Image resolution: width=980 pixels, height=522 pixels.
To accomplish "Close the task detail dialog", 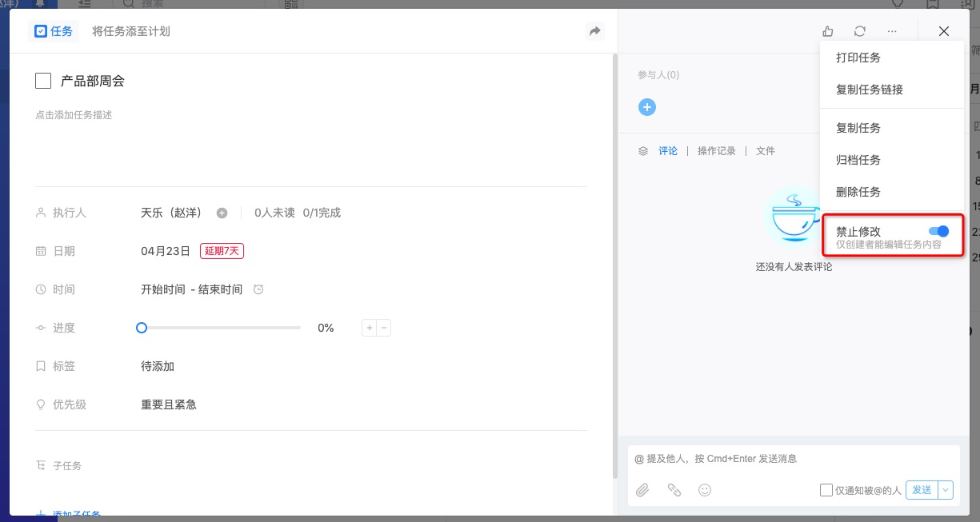I will click(944, 31).
